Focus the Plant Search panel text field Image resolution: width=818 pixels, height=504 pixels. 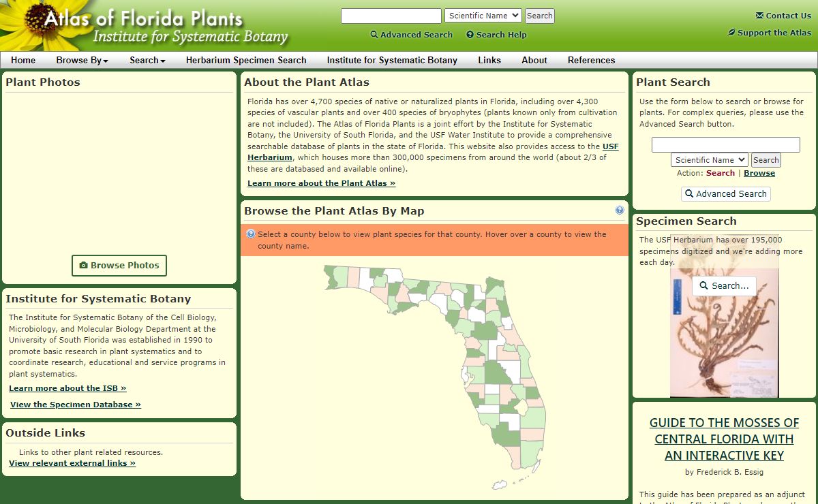tap(726, 144)
